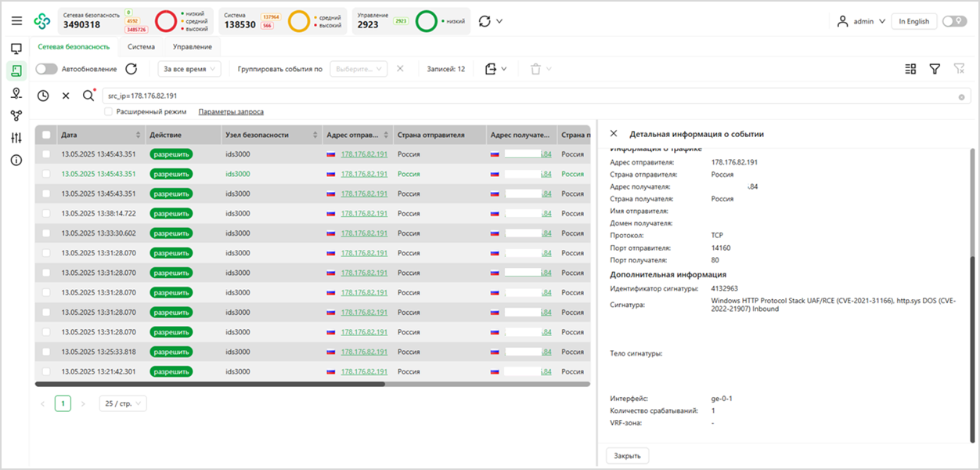
Task: Run search with the magnifier icon
Action: tap(88, 96)
